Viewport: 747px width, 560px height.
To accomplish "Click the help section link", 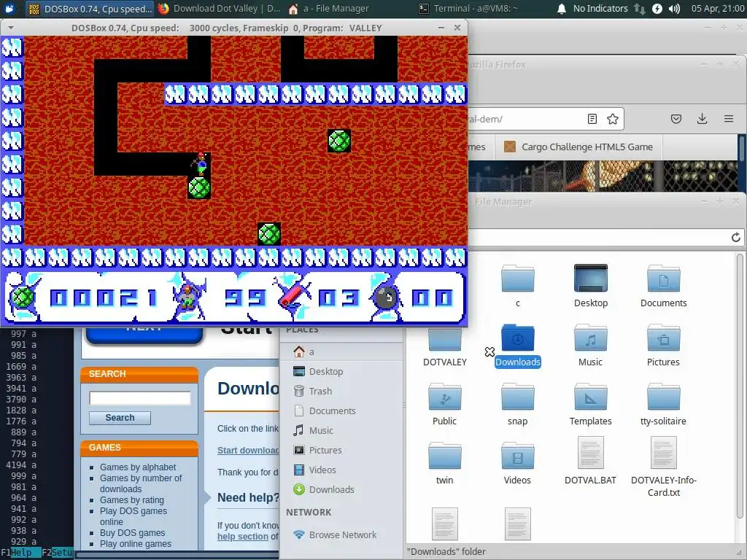I will pos(243,537).
